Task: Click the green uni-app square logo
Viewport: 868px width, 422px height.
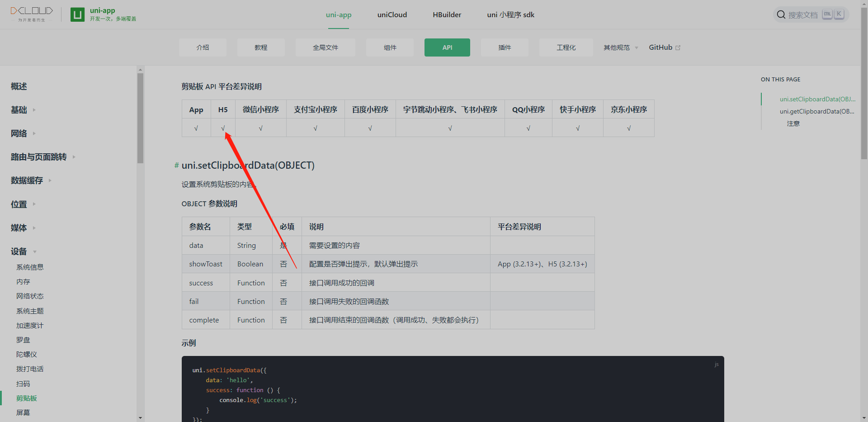Action: click(x=77, y=14)
